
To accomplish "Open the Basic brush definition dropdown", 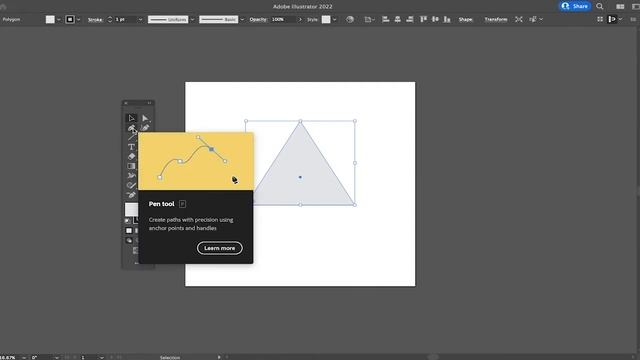I will click(242, 20).
